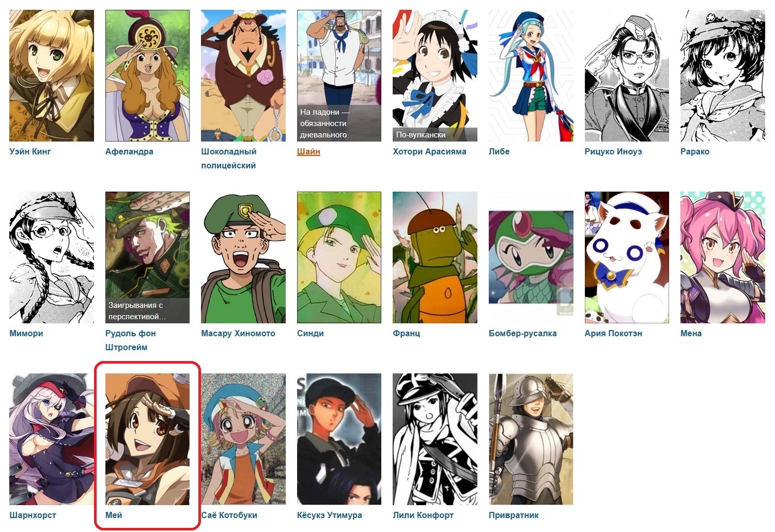Follow the underlined Шайн link
Screen dimensions: 775x532
coord(308,151)
